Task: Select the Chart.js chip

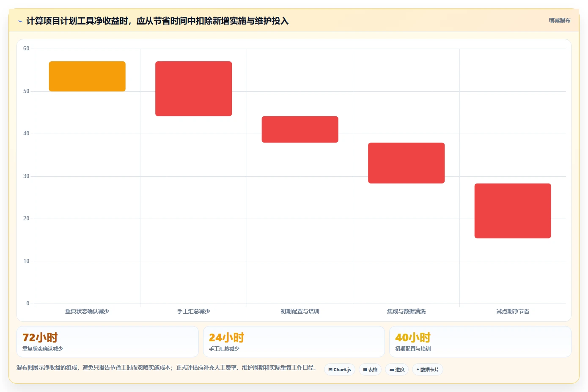Action: click(340, 370)
